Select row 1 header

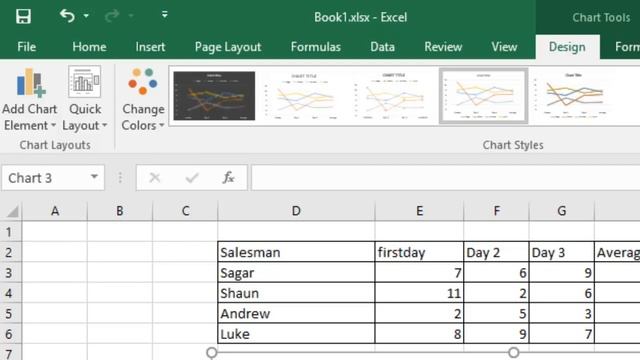click(x=11, y=232)
